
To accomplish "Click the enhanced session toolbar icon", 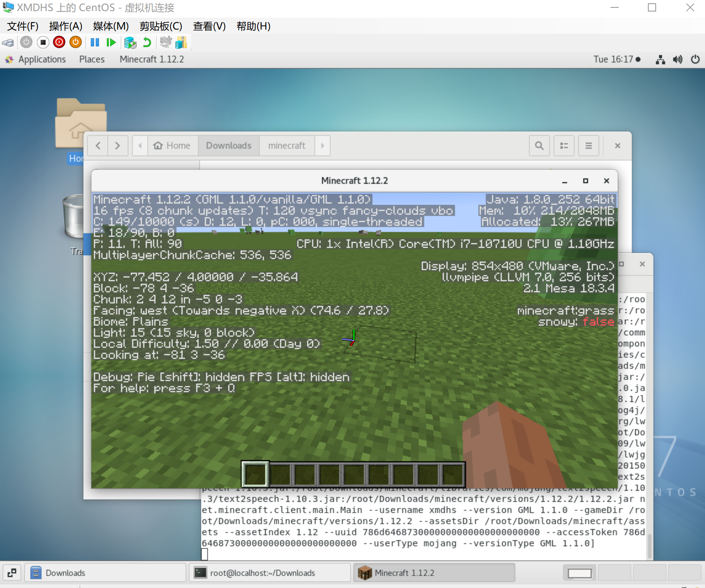I will (x=166, y=42).
